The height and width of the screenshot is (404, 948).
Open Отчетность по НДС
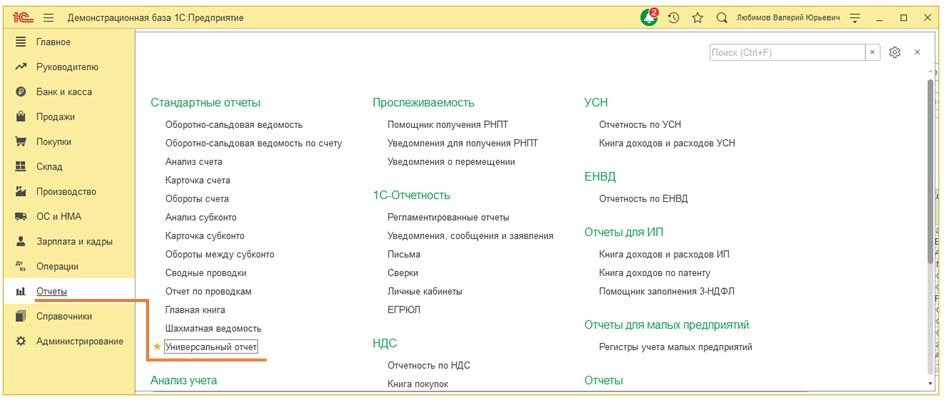click(429, 365)
